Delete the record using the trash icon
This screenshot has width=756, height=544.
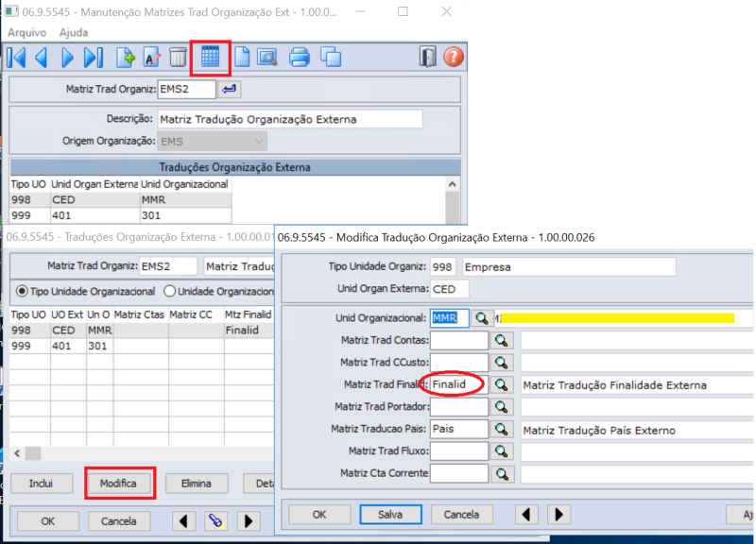(x=180, y=57)
